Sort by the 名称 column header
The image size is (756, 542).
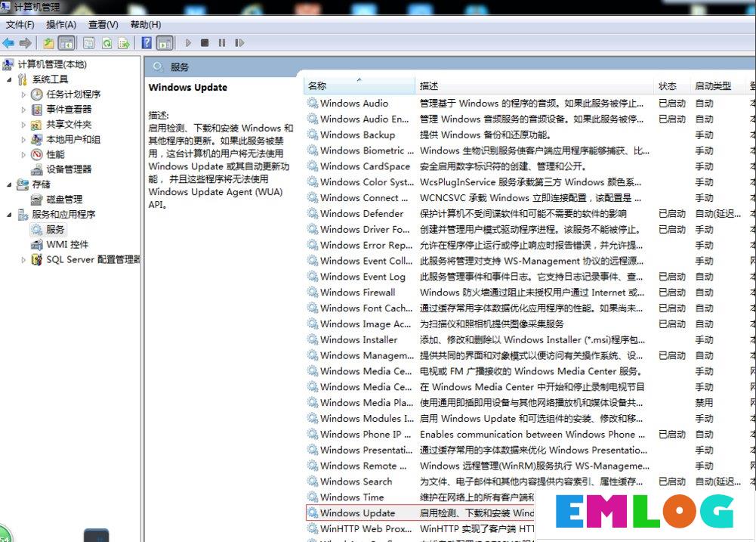359,86
